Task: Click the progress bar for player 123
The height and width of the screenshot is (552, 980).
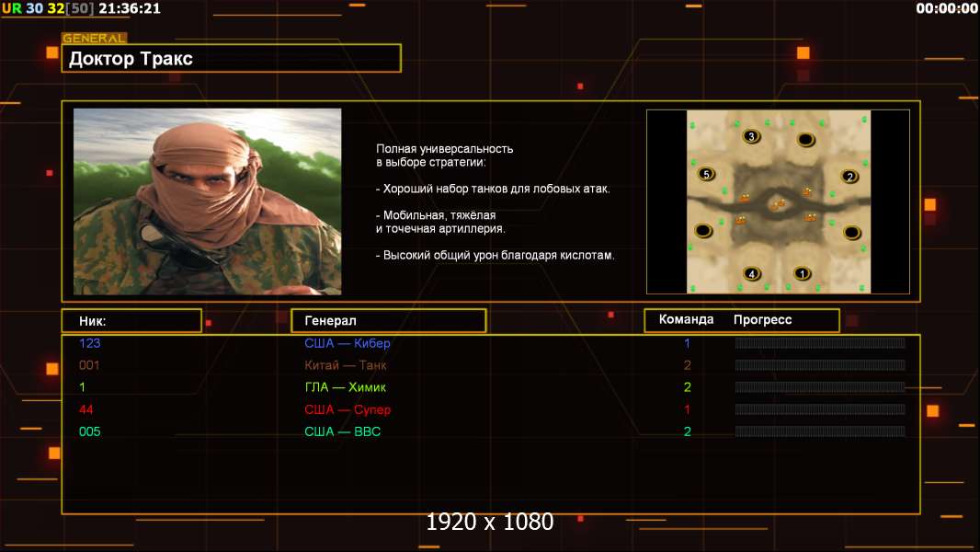Action: click(x=820, y=342)
